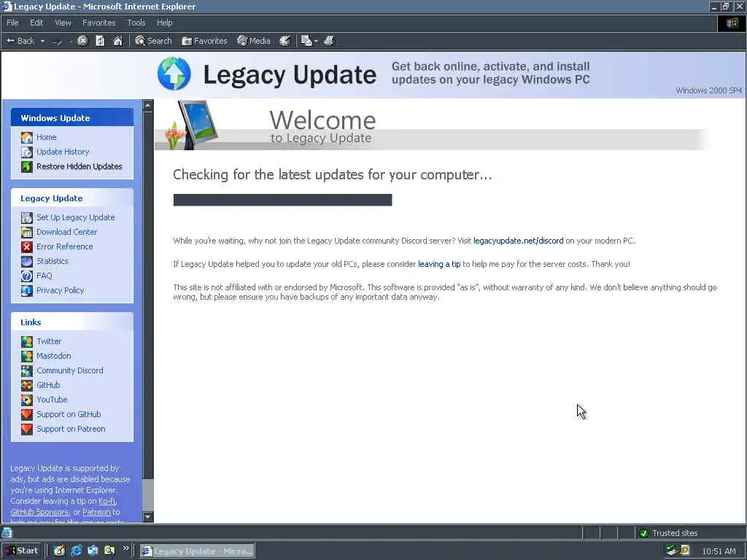Open Restore Hidden Updates

click(x=79, y=166)
